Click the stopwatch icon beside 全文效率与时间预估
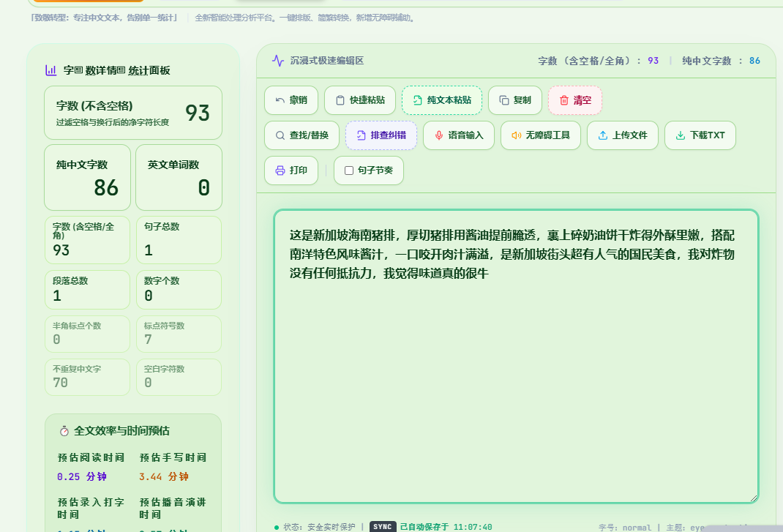The height and width of the screenshot is (532, 783). pyautogui.click(x=64, y=431)
